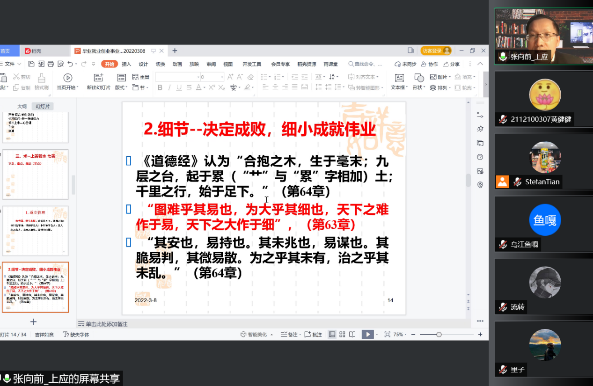The image size is (593, 386).
Task: Play slideshow from the status bar
Action: [x=368, y=334]
